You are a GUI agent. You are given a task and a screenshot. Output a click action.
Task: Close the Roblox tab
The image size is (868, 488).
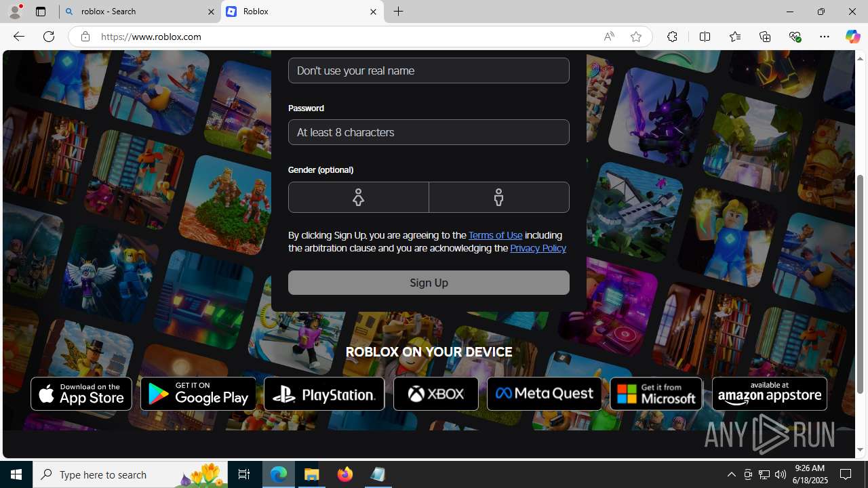[373, 12]
